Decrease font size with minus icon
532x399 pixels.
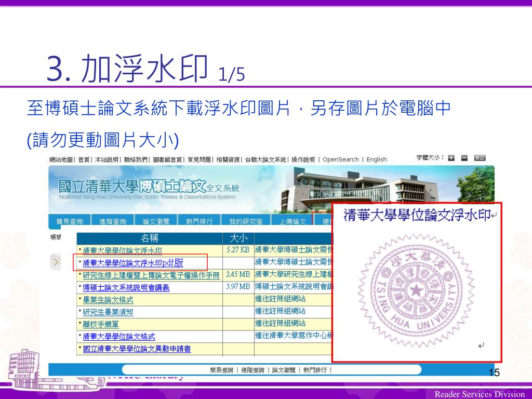click(464, 158)
